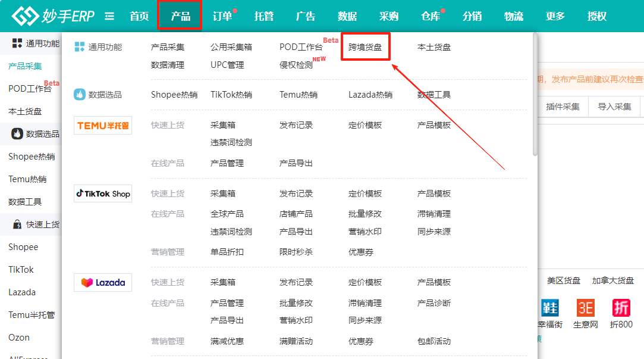Open Lazada 满赠活动 link

(296, 341)
